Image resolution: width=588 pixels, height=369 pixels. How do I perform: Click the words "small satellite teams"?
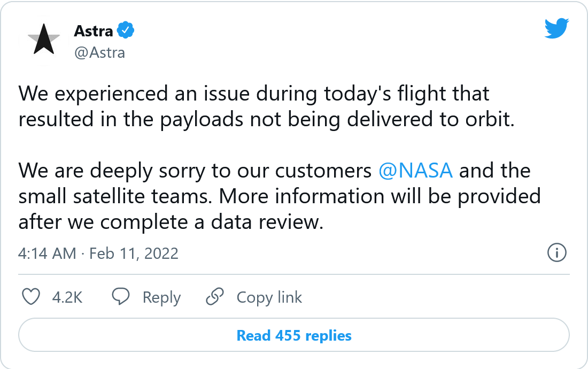click(x=114, y=196)
